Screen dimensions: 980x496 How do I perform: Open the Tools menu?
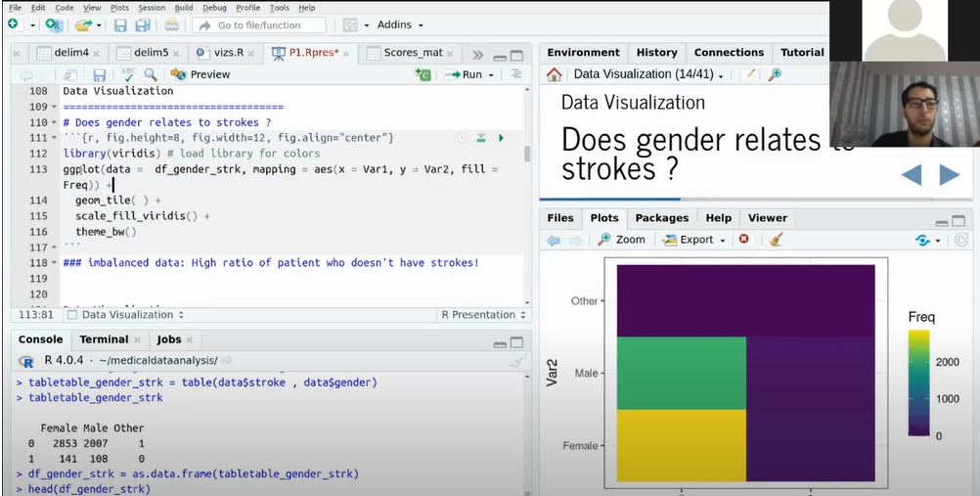click(x=280, y=8)
